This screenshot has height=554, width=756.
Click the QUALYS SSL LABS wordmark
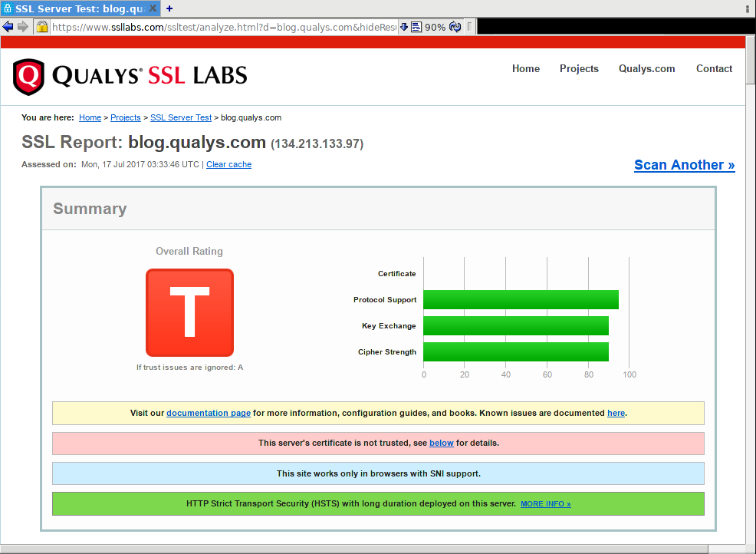point(150,76)
